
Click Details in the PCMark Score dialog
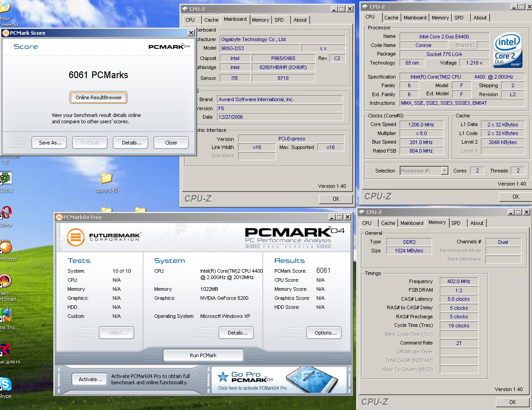132,143
